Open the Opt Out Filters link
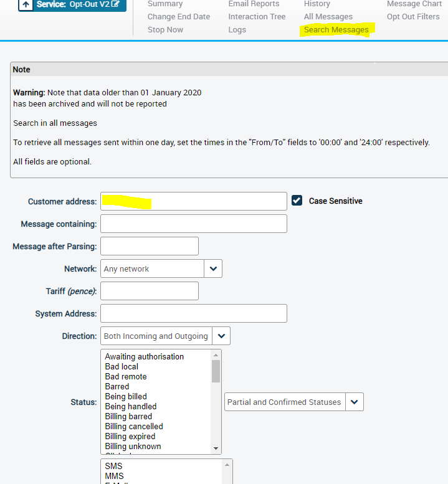 coord(413,17)
